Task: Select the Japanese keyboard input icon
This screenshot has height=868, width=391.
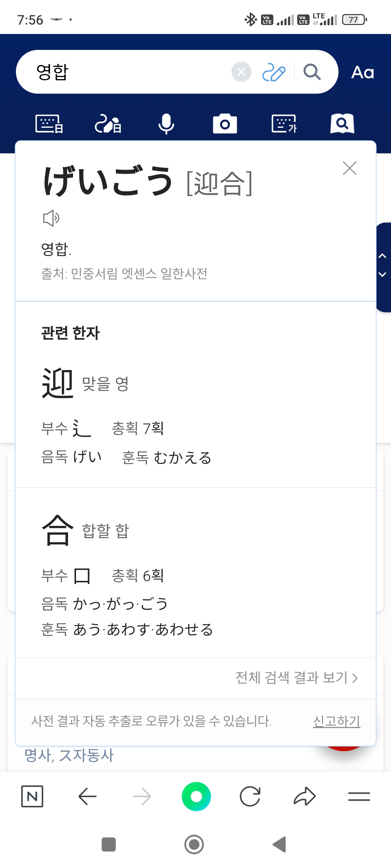Action: click(x=49, y=124)
